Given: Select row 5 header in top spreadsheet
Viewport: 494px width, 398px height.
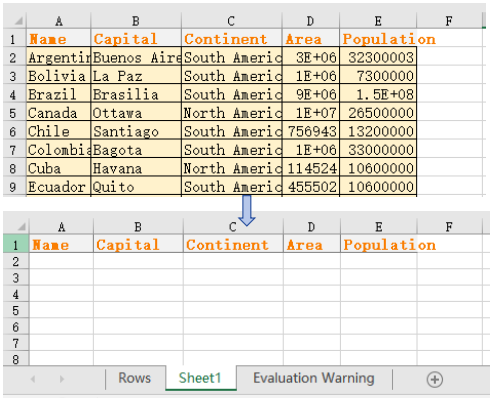Looking at the screenshot, I should tap(15, 112).
